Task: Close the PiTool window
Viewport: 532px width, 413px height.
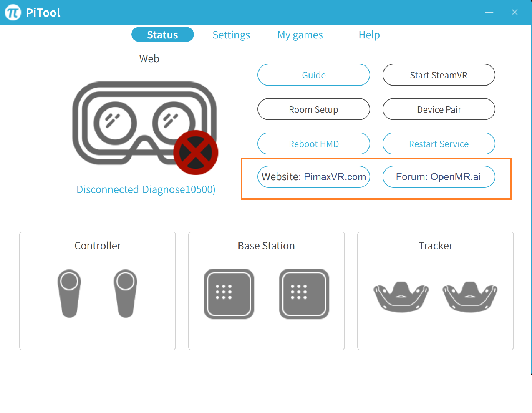Action: tap(514, 13)
